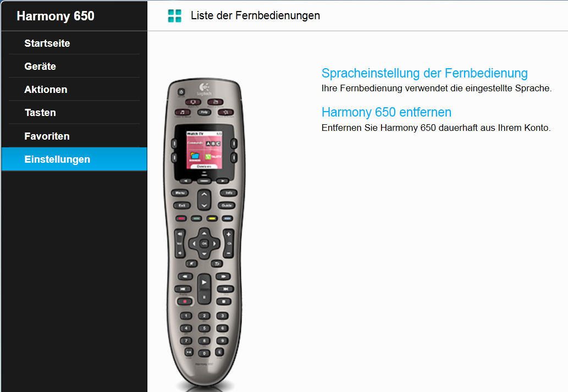Viewport: 568px width, 392px height.
Task: Click the Harmony 650 title header
Action: click(x=56, y=16)
